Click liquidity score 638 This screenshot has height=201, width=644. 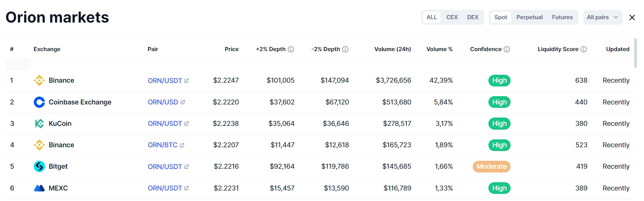click(x=581, y=80)
